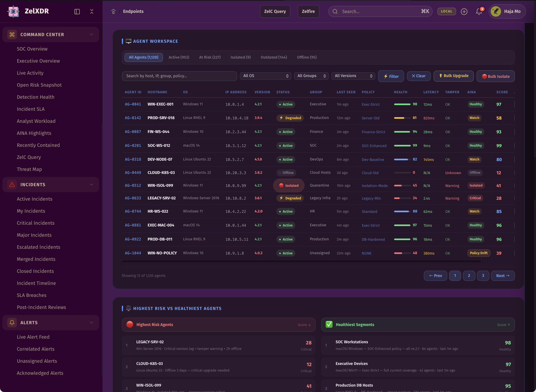Image resolution: width=536 pixels, height=392 pixels.
Task: Click the Incidents warning triangle icon
Action: tap(12, 184)
